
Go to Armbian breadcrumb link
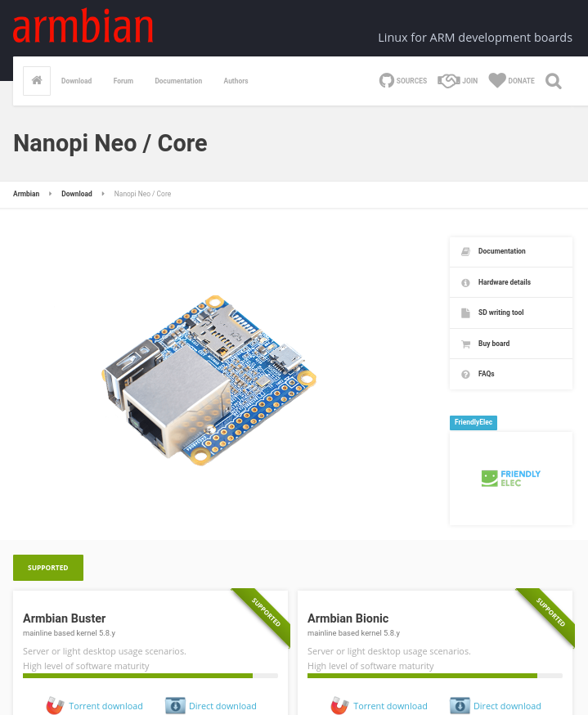(x=26, y=194)
